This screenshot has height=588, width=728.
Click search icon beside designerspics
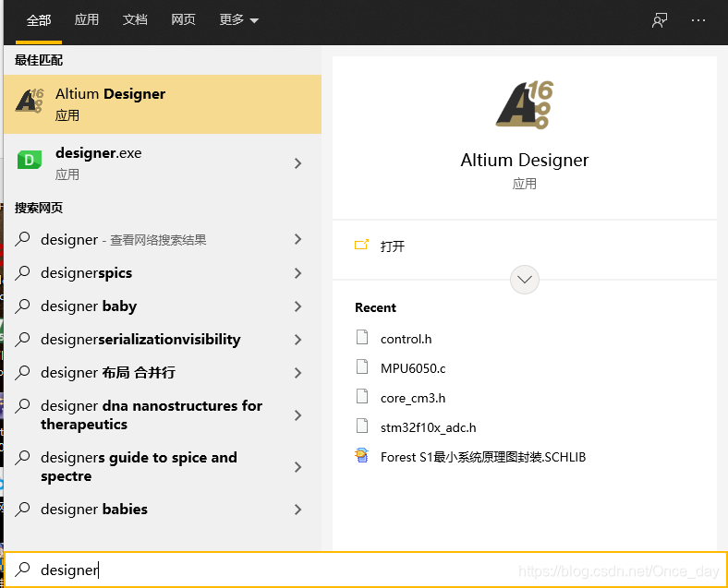tap(22, 273)
